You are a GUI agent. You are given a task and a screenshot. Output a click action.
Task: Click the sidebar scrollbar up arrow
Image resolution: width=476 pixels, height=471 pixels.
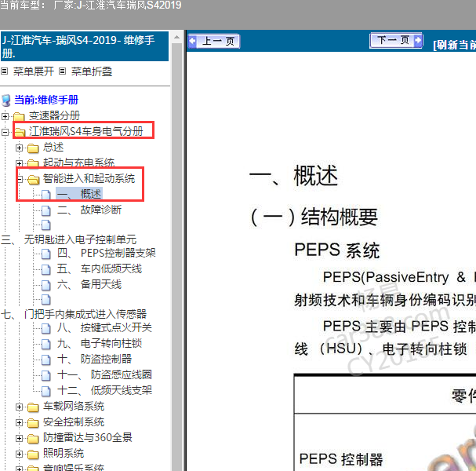176,38
